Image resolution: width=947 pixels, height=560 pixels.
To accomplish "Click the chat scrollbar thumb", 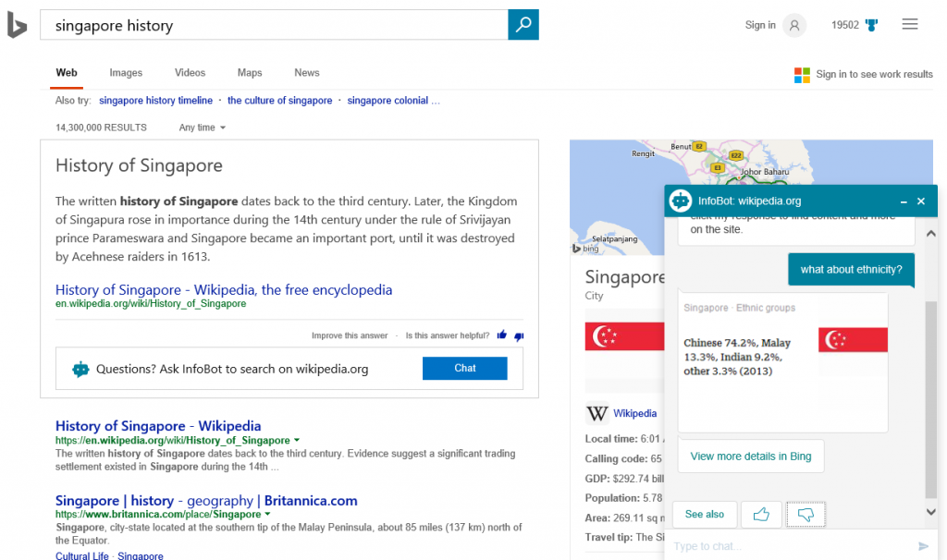I will pyautogui.click(x=930, y=398).
